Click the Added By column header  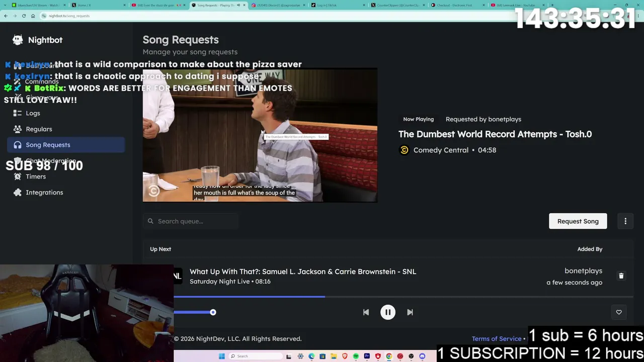point(590,249)
